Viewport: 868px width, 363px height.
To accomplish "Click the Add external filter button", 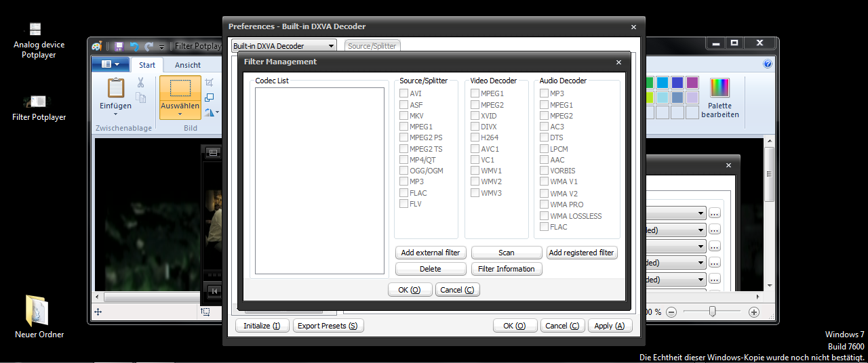I will click(430, 253).
